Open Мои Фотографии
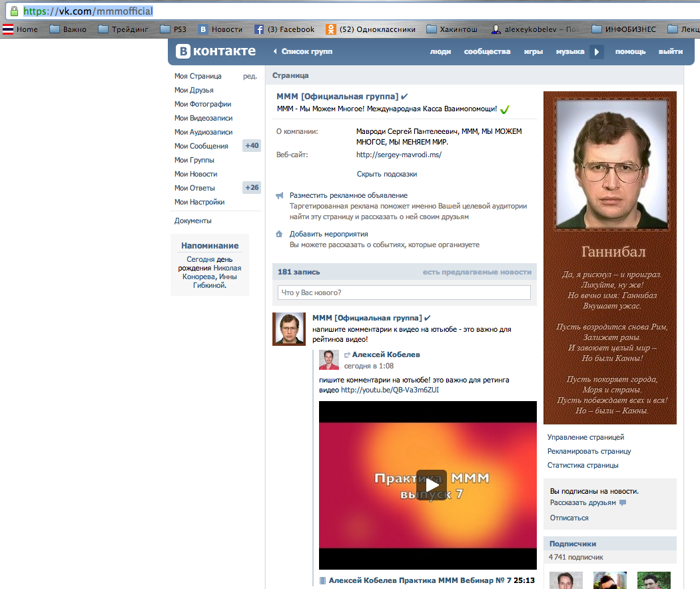The image size is (700, 589). (x=202, y=104)
